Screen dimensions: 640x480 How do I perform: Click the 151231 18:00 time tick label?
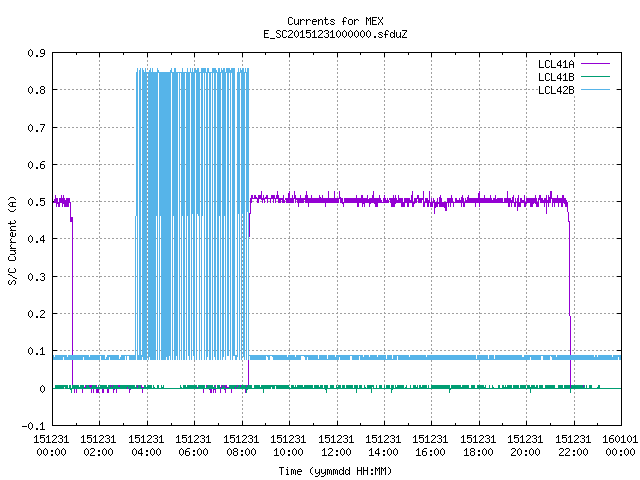pos(478,445)
